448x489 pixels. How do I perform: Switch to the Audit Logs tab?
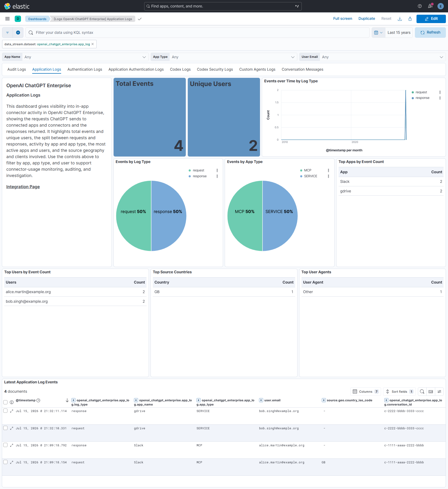click(17, 69)
